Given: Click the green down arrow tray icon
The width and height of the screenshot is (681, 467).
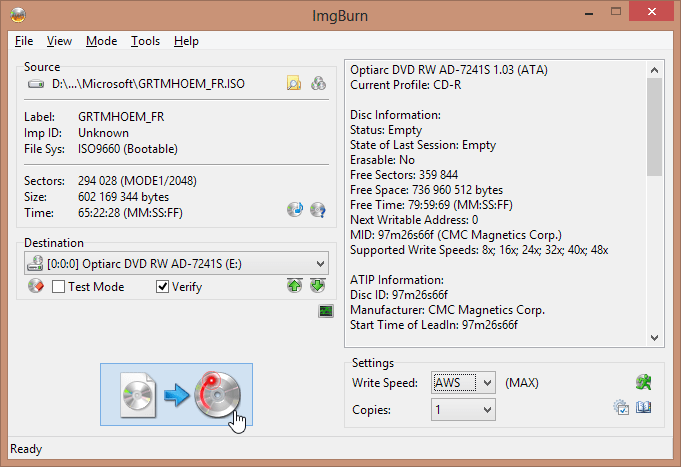Looking at the screenshot, I should click(318, 285).
